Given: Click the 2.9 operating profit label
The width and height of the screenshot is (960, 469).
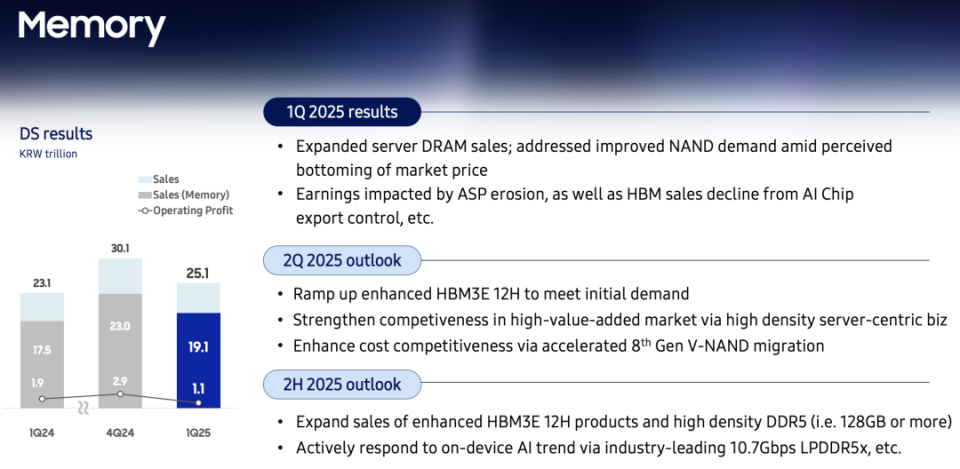Looking at the screenshot, I should 120,381.
